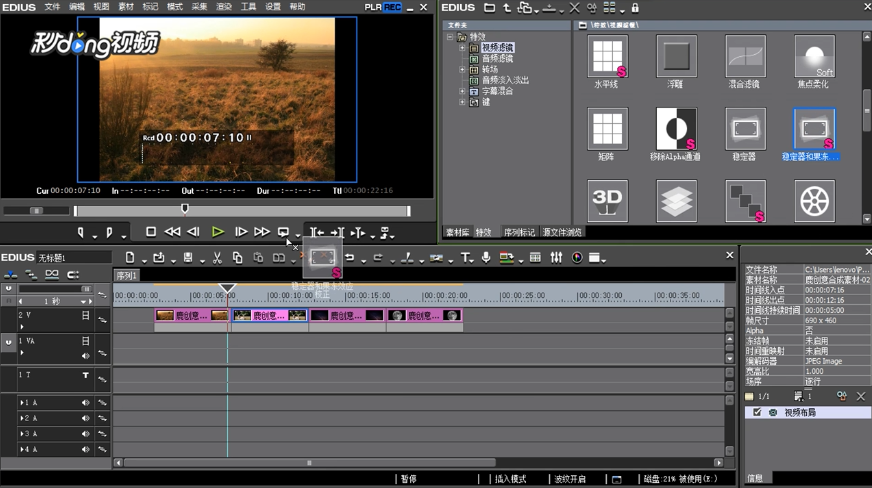Click the Set In point marker icon
Screen dimensions: 872x488
pos(81,232)
